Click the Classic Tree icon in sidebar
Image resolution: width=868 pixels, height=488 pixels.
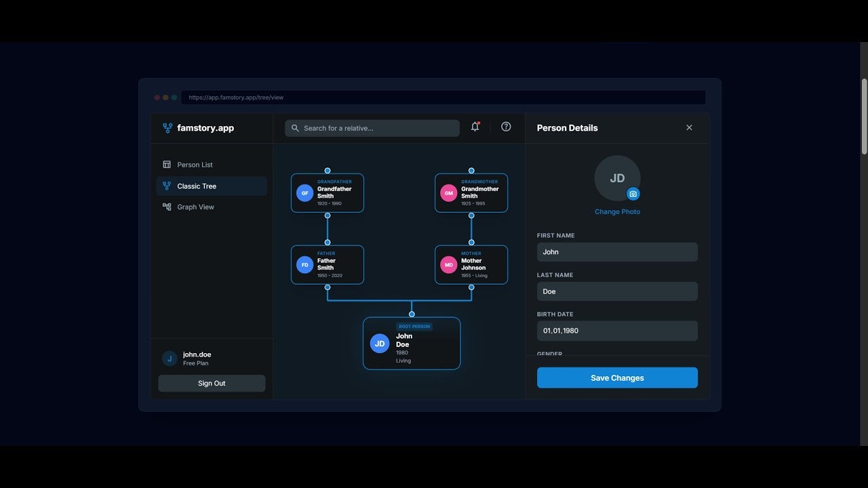[167, 186]
